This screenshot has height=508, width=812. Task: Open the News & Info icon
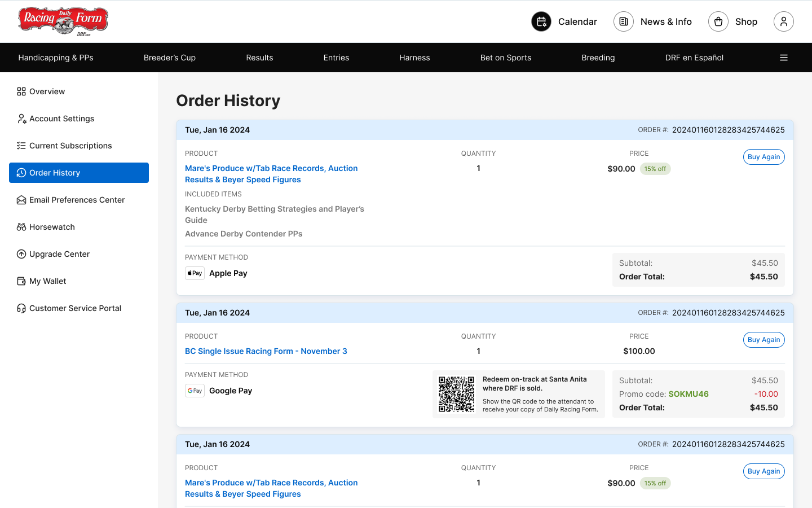tap(624, 21)
